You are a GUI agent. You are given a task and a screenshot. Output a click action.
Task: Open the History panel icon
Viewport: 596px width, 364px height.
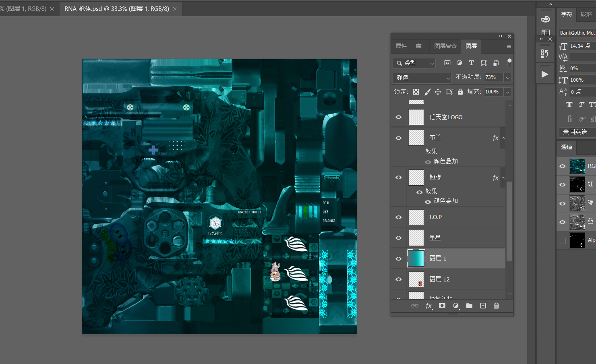pos(545,54)
